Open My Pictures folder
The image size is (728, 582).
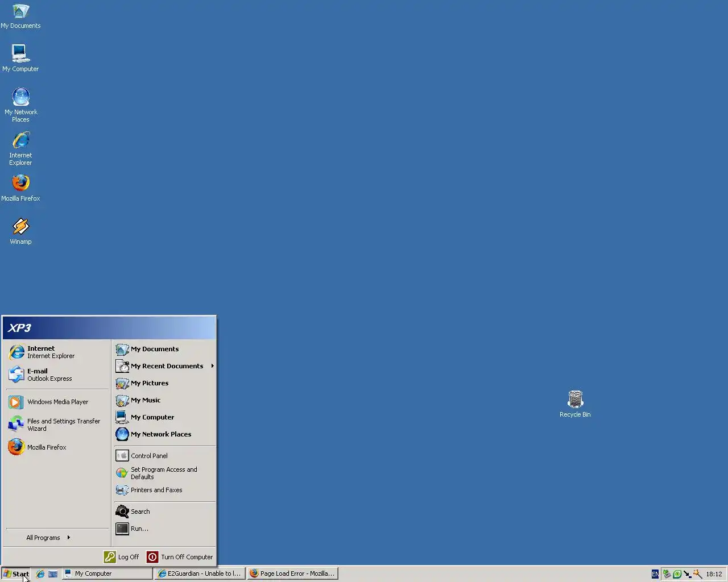tap(165, 383)
